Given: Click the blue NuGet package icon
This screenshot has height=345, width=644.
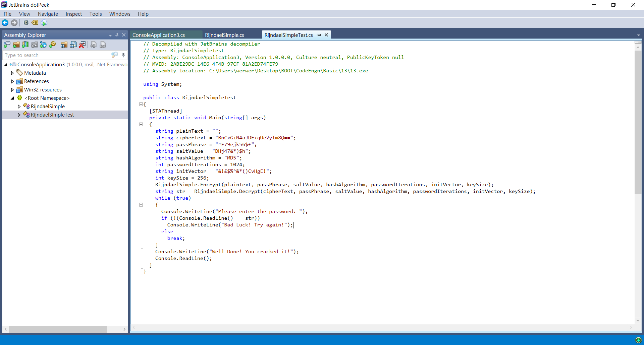Looking at the screenshot, I should [x=43, y=45].
